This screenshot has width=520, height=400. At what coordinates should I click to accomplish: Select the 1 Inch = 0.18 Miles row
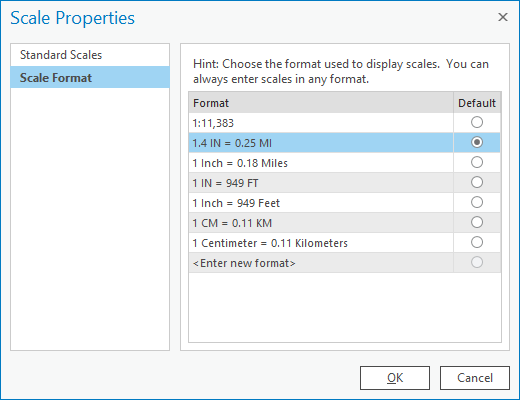point(321,163)
